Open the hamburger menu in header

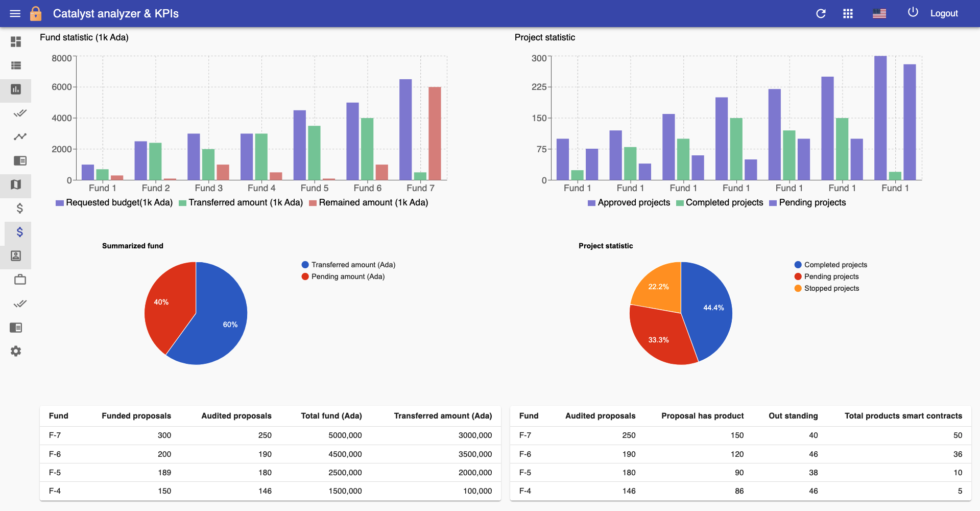[15, 14]
